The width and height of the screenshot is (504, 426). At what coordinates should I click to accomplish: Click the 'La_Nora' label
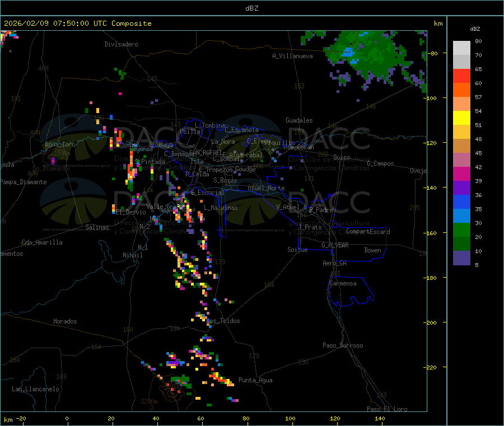[223, 142]
